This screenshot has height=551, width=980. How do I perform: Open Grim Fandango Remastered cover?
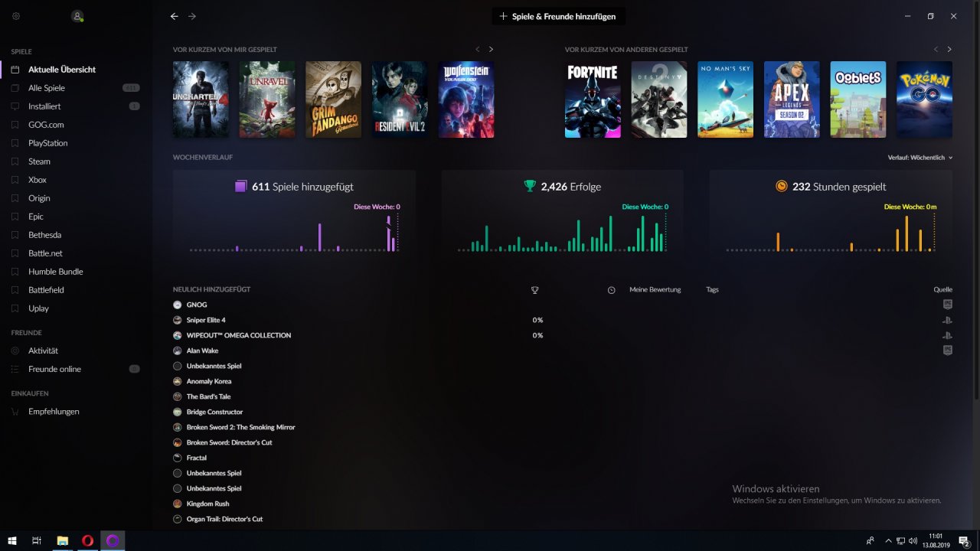(x=333, y=99)
